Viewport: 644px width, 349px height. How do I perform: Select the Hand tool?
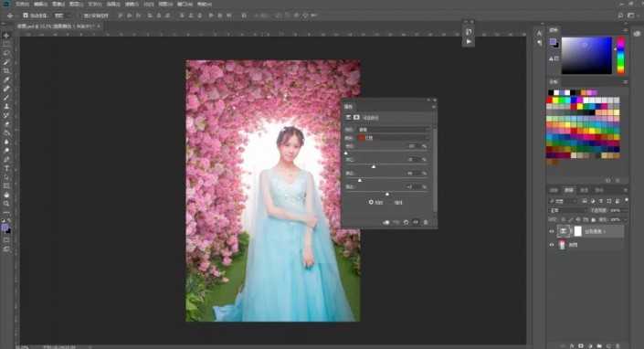pos(6,195)
